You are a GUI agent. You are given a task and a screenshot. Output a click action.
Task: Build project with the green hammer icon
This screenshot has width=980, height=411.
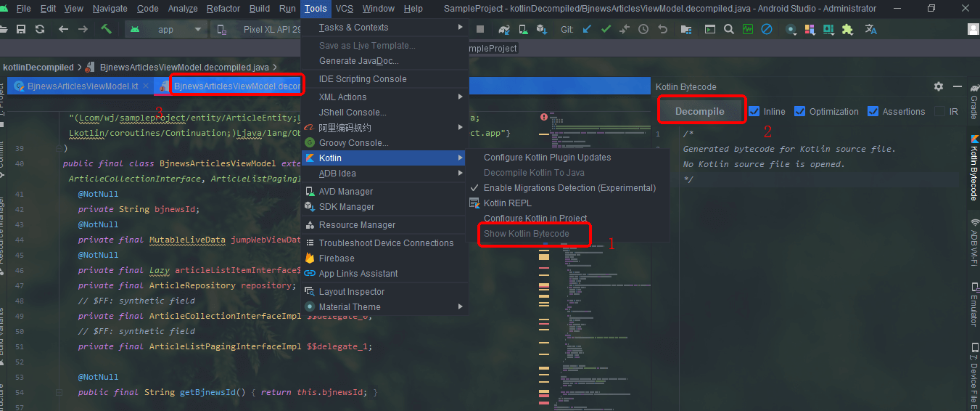point(107,30)
